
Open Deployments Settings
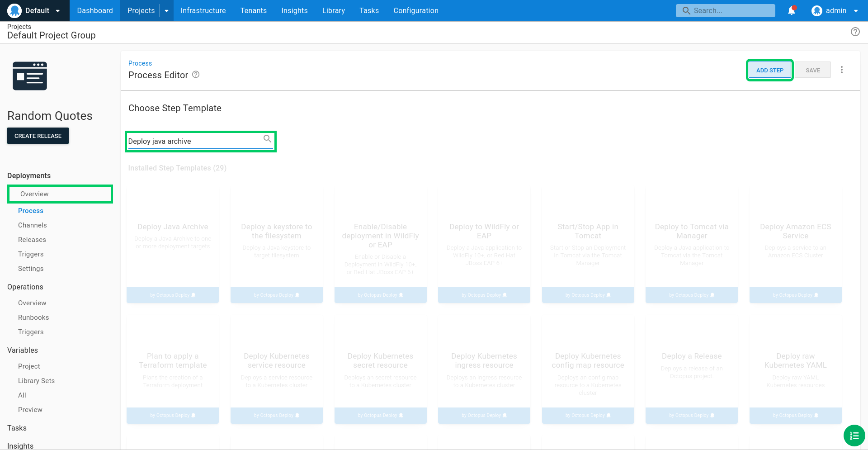coord(31,269)
